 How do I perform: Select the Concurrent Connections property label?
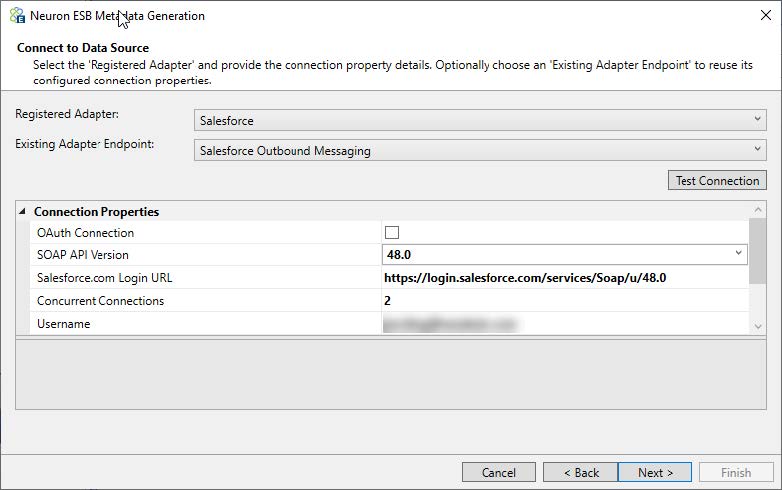click(100, 301)
